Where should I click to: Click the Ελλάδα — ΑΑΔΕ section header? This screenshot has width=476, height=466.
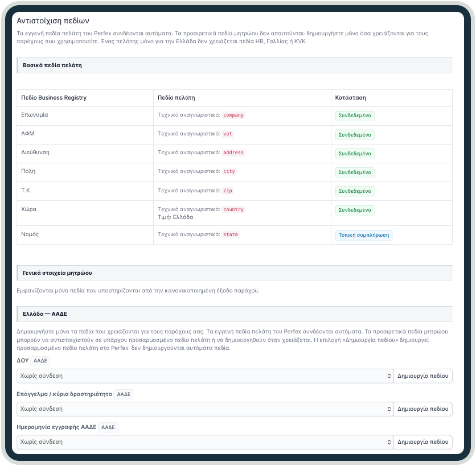click(235, 314)
